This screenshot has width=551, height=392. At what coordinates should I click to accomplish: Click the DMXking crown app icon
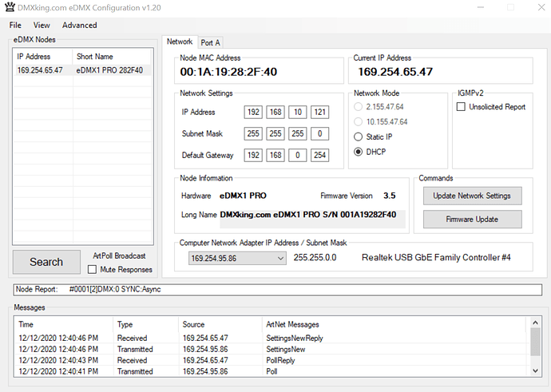(10, 7)
